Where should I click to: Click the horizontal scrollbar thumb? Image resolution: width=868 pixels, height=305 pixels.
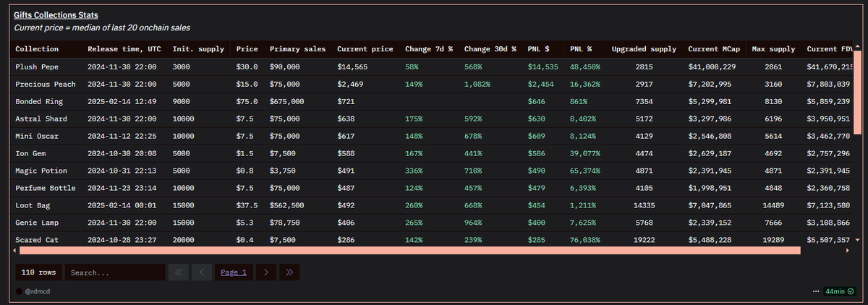409,250
